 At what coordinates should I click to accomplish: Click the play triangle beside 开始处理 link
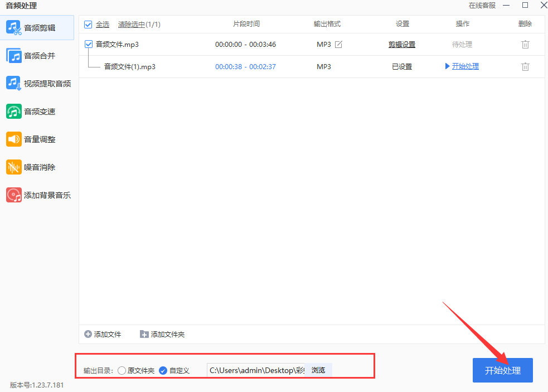tap(447, 66)
